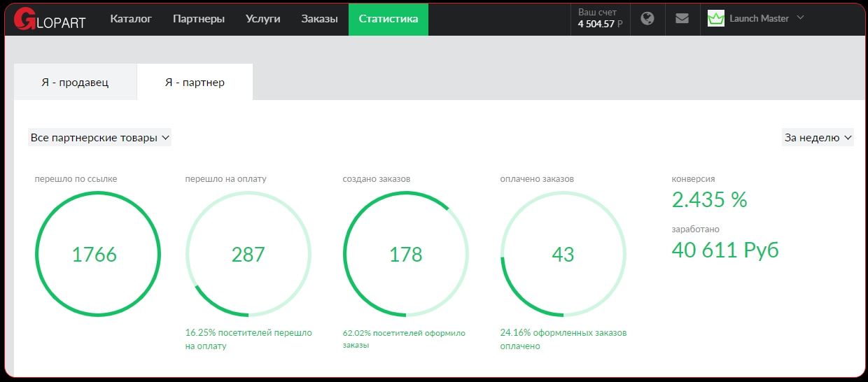
Task: Click the 287 payment-visits circle
Action: tap(248, 254)
